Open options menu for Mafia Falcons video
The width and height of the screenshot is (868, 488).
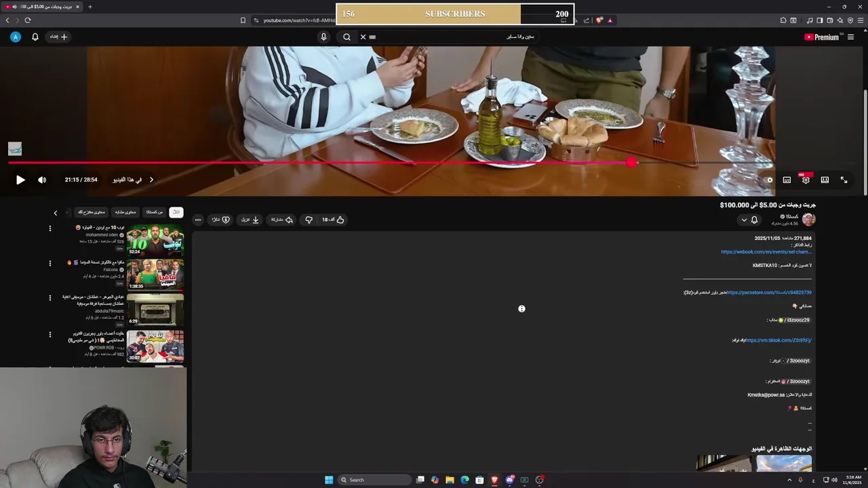tap(50, 263)
